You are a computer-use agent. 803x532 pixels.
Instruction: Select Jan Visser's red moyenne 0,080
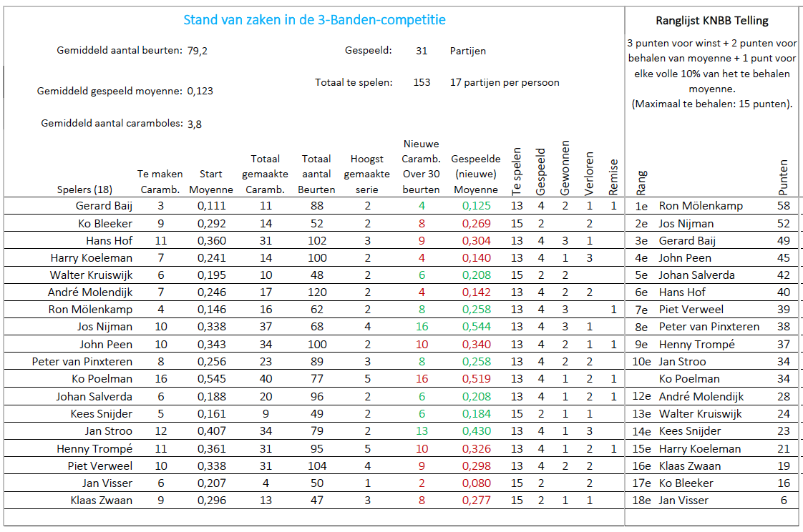476,483
